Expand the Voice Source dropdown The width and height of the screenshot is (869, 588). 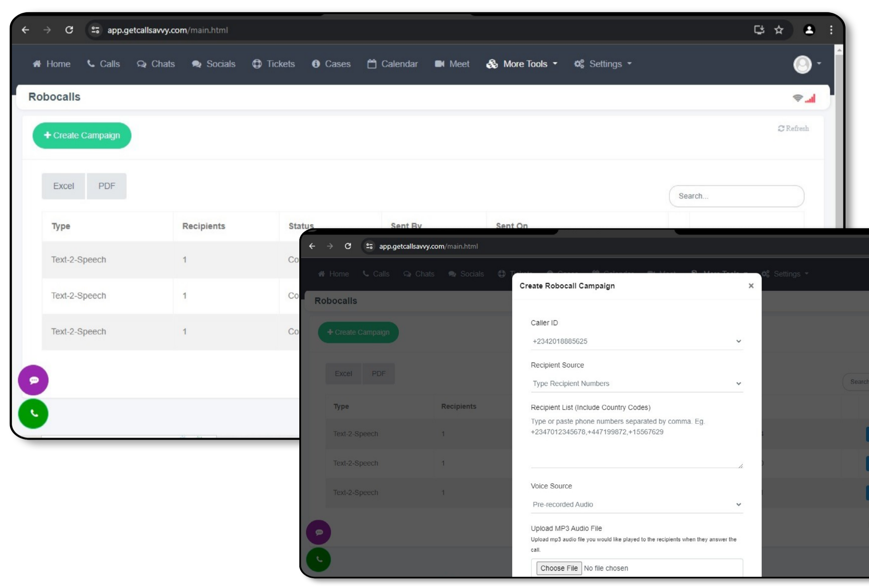point(637,504)
